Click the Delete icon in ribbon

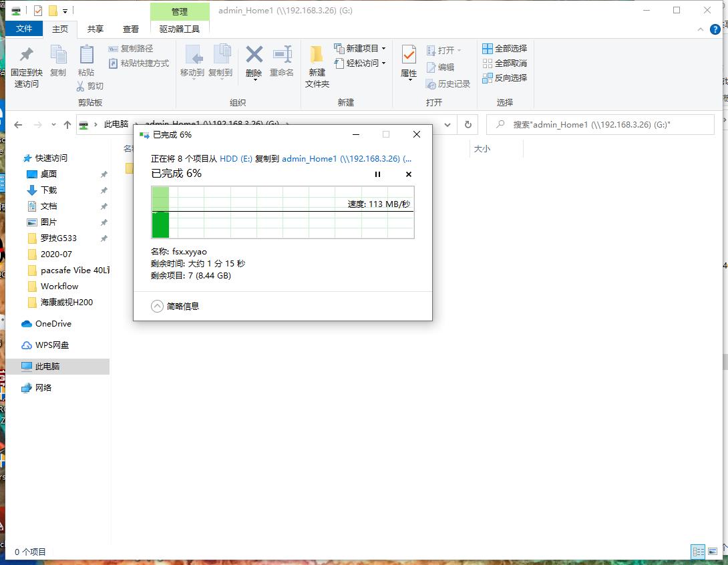coord(254,55)
